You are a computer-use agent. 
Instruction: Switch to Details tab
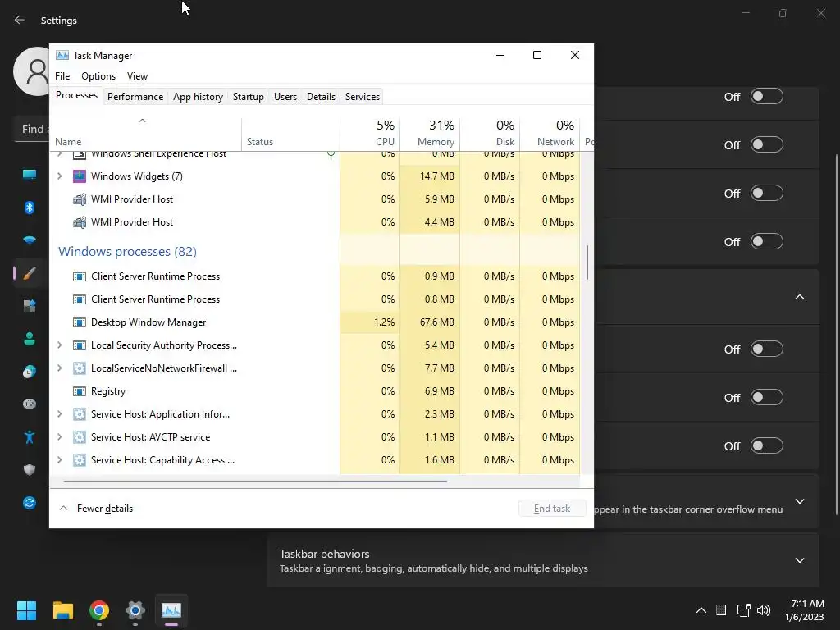[321, 97]
